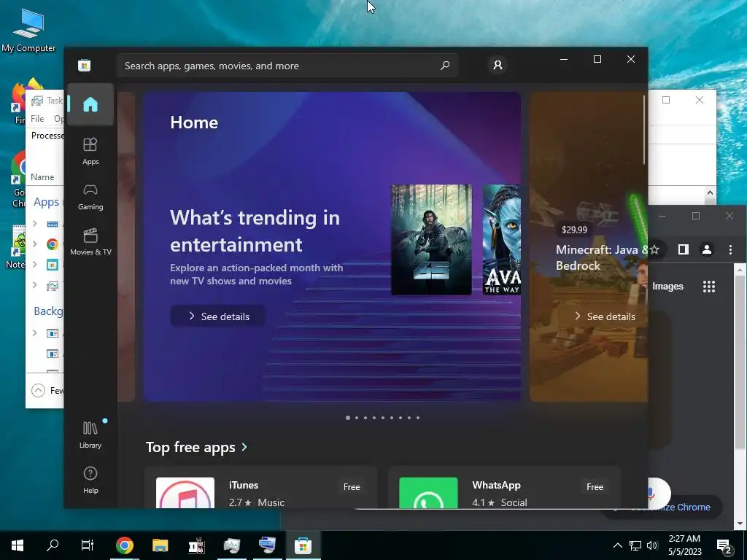747x560 pixels.
Task: Click the search magnifier icon in Store
Action: [x=445, y=66]
